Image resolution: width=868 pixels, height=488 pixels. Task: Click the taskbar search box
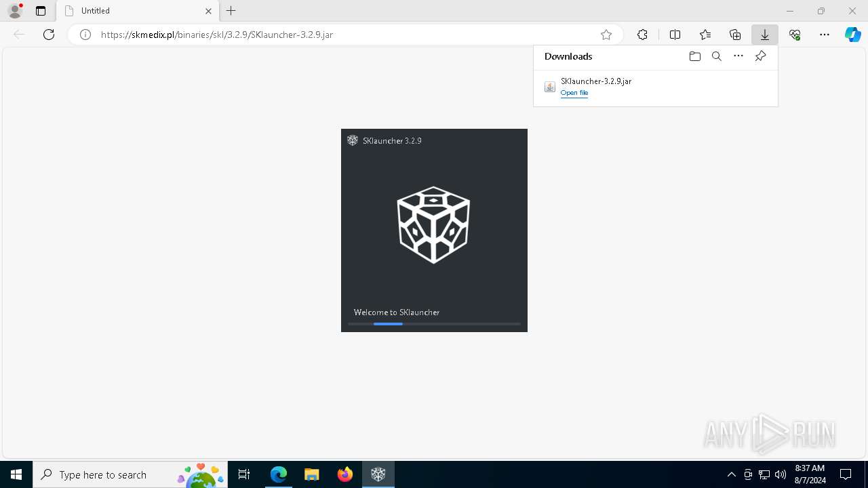(130, 474)
